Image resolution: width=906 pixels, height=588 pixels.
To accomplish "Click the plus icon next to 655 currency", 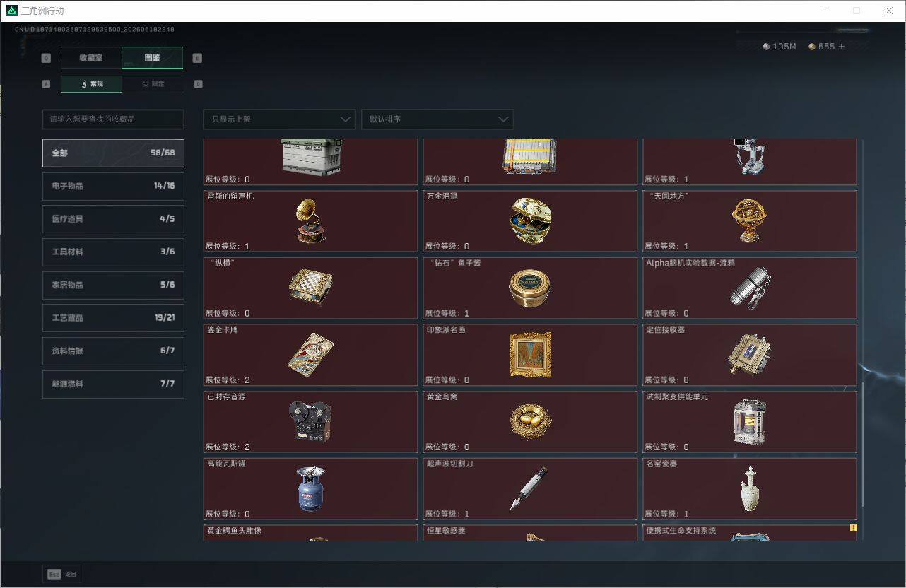I will (842, 47).
